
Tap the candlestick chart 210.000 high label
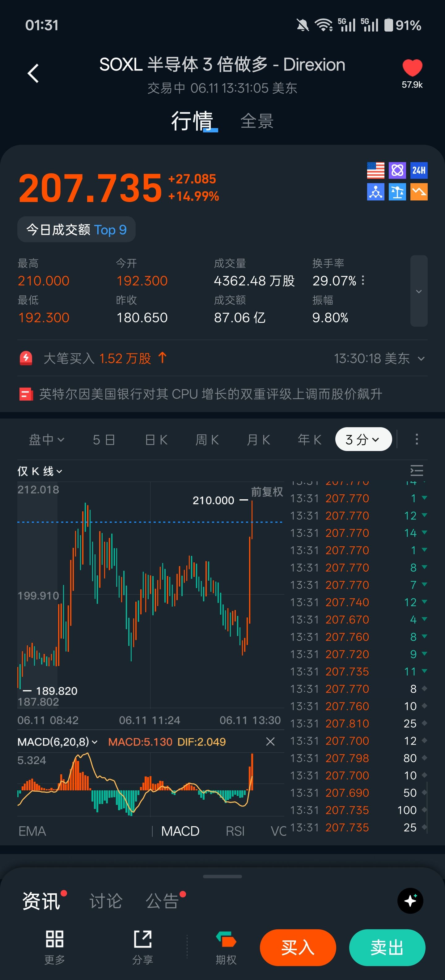213,500
